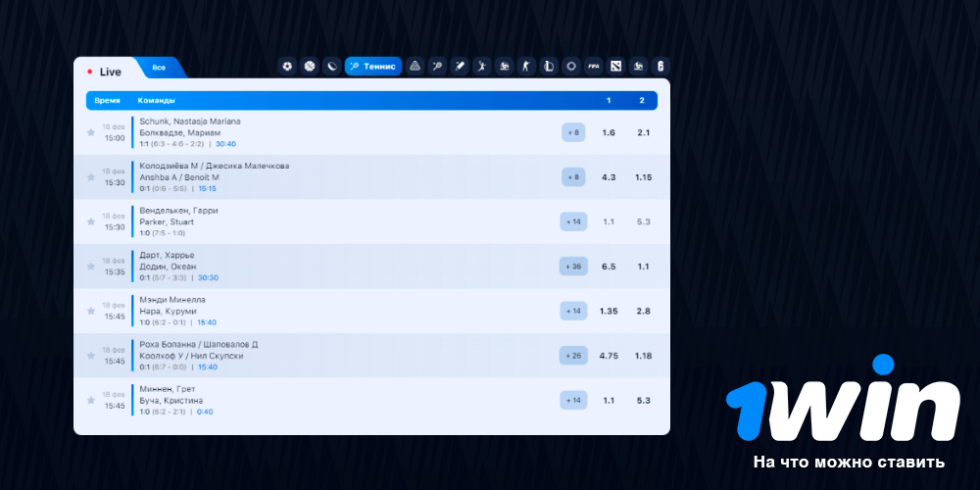Open match Венделькен, Гарри
Viewport: 980px width, 490px height.
click(x=178, y=211)
